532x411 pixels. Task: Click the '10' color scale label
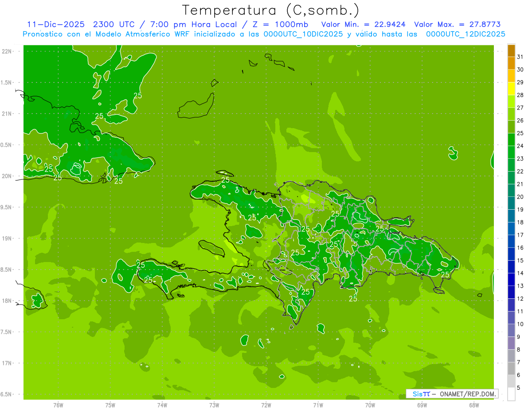point(520,324)
